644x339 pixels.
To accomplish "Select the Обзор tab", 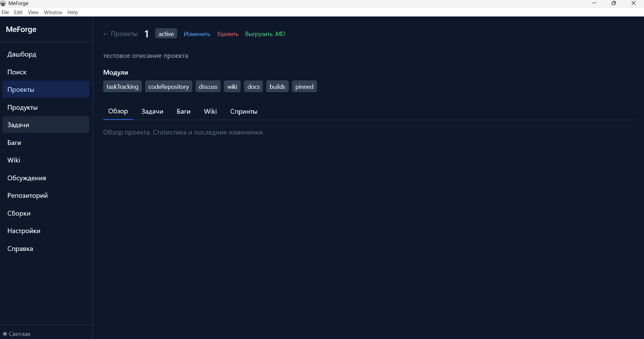I will pyautogui.click(x=118, y=111).
